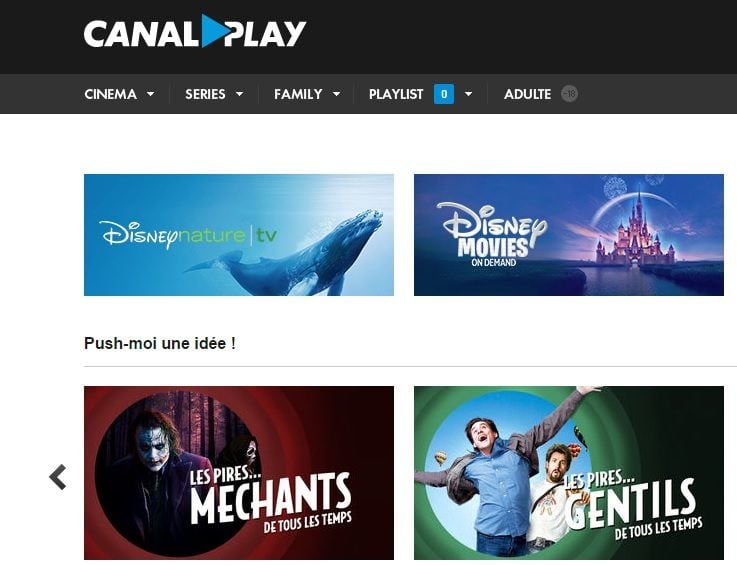Go to previous carousel slide with left chevron
737x565 pixels.
58,477
